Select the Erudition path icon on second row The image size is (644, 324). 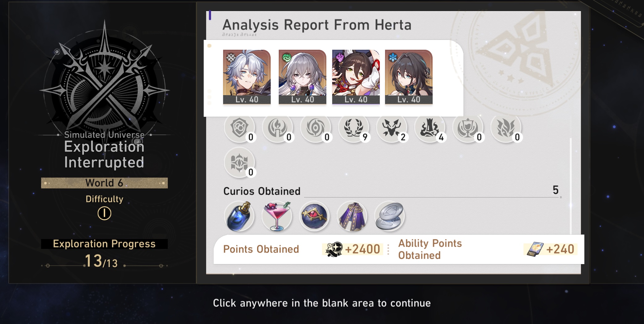tap(239, 162)
